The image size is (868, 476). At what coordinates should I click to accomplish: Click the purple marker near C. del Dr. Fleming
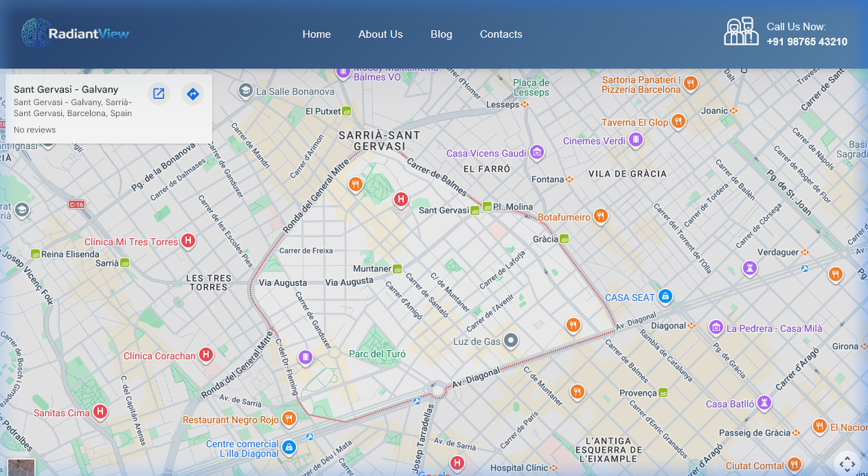tap(306, 357)
